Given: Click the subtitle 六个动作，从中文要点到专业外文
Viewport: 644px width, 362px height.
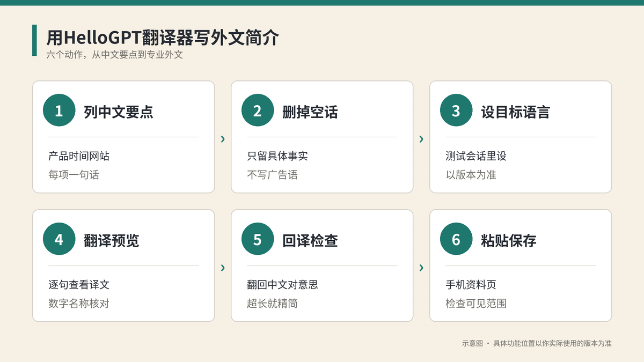Looking at the screenshot, I should point(115,55).
